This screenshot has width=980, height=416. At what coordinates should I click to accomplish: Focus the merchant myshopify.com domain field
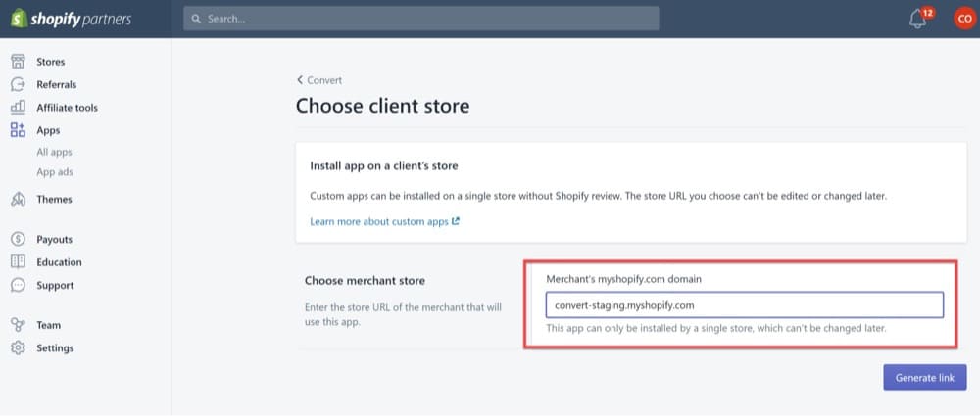[744, 305]
